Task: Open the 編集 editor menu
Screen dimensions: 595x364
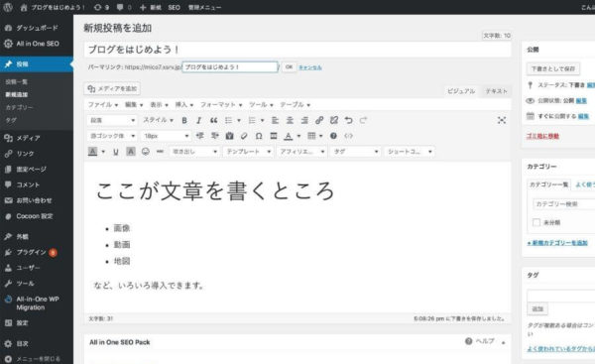Action: pos(134,104)
